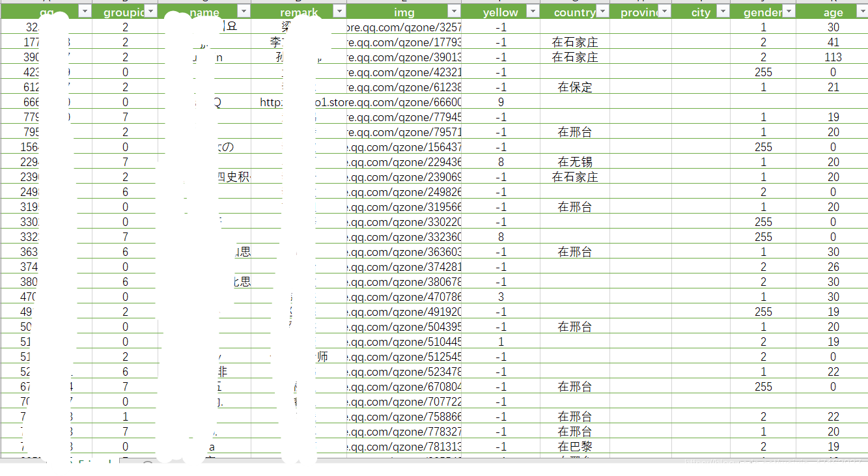Select the yellow header cell
Image resolution: width=868 pixels, height=476 pixels.
501,12
